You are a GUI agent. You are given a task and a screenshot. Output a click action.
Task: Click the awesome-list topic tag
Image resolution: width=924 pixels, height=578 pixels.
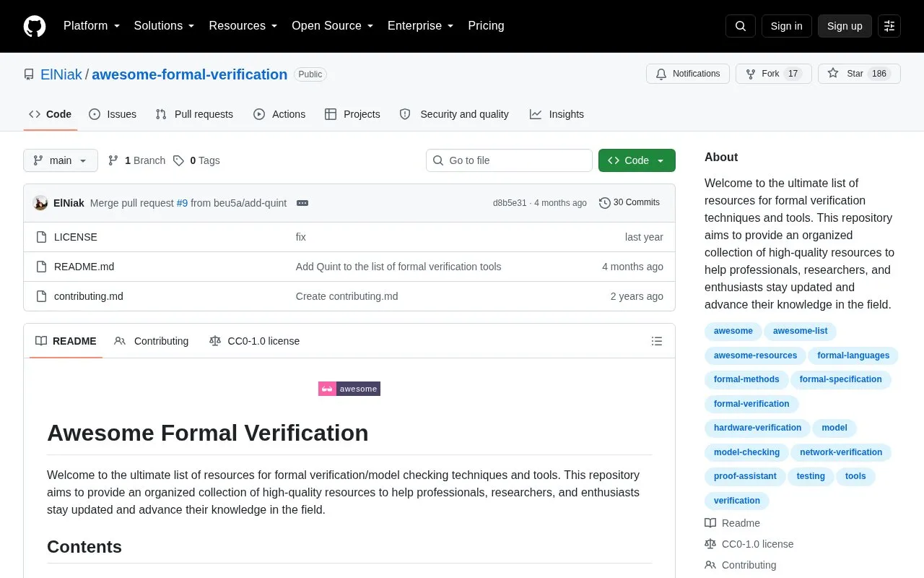pyautogui.click(x=801, y=331)
